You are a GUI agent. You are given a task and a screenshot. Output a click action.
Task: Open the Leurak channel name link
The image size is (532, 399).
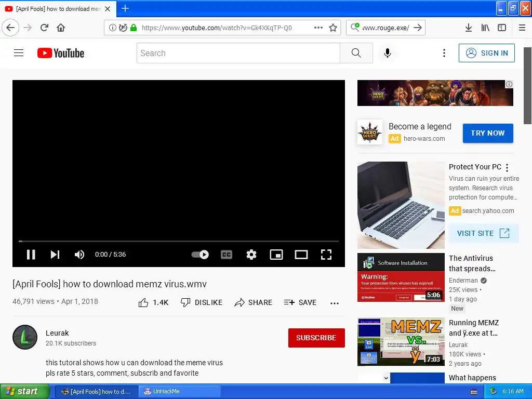click(57, 333)
